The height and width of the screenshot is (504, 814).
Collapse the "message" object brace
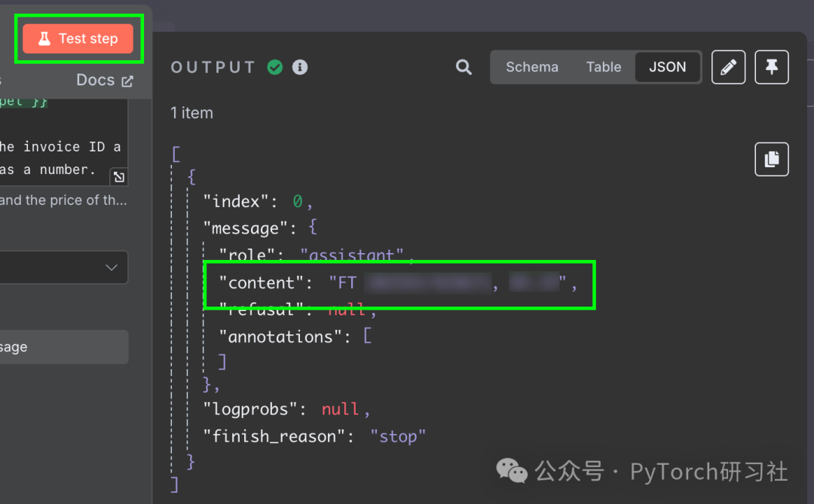click(313, 228)
